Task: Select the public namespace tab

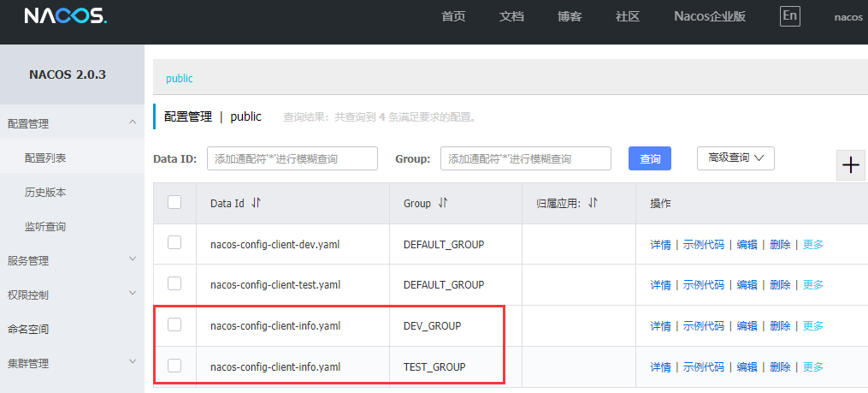Action: point(180,78)
